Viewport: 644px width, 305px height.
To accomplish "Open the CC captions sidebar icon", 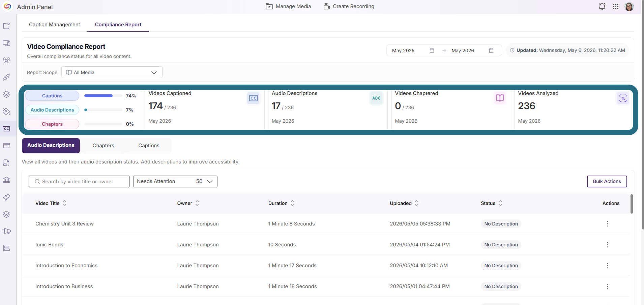I will [6, 129].
